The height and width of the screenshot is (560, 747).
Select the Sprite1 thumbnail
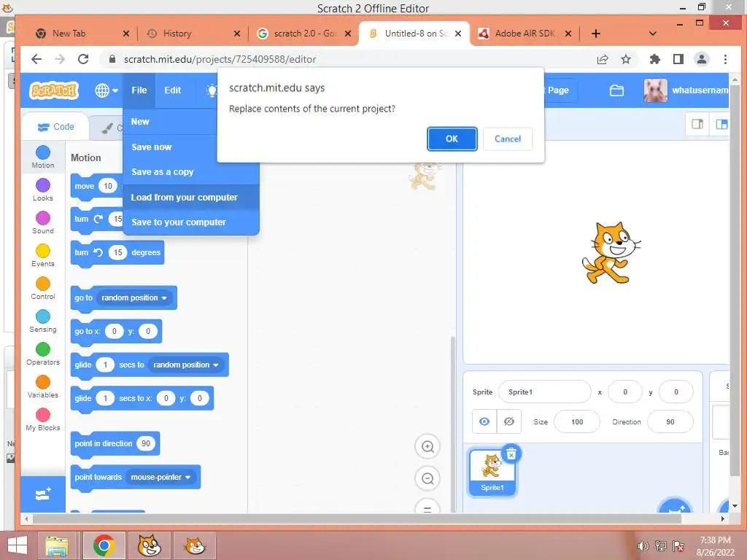(492, 472)
